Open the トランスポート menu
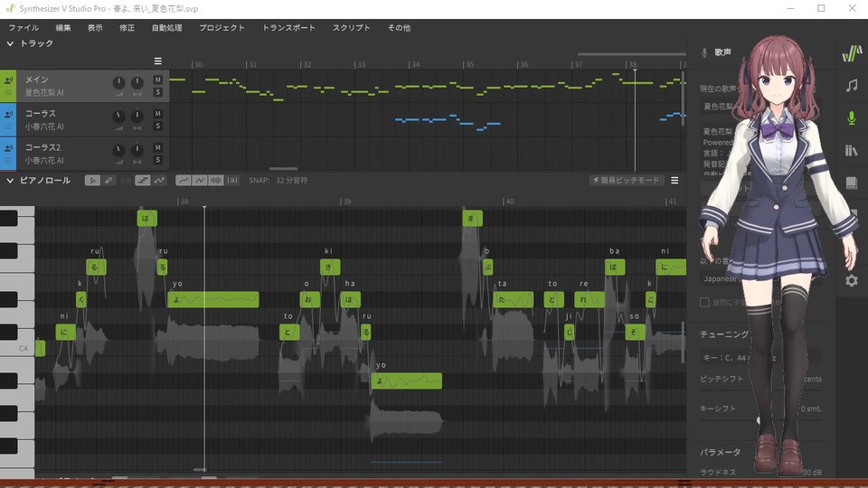This screenshot has width=868, height=488. pyautogui.click(x=288, y=28)
